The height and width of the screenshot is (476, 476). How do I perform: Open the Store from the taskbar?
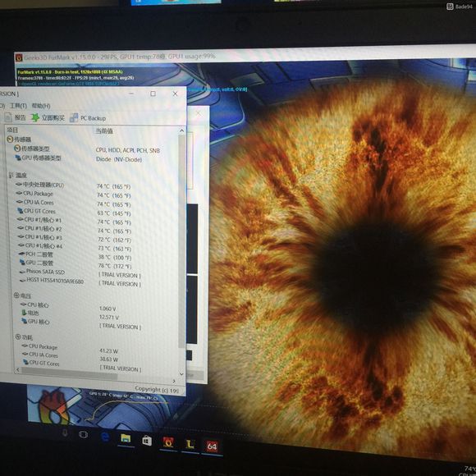(x=147, y=441)
